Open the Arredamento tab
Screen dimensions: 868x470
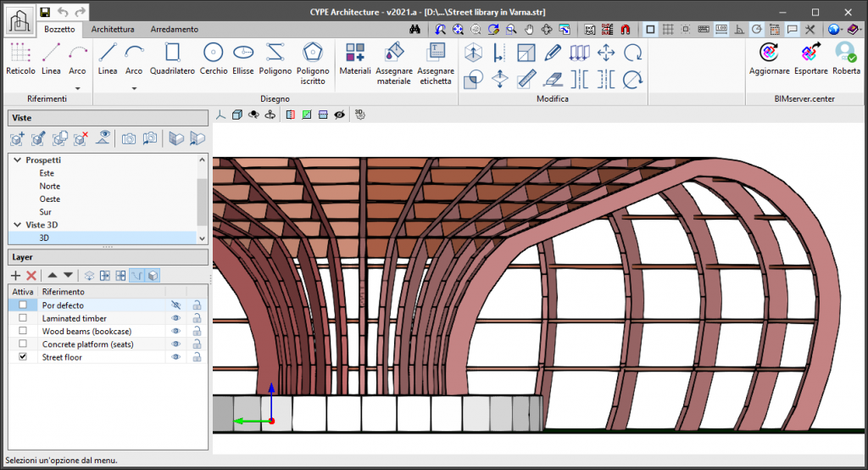click(175, 29)
